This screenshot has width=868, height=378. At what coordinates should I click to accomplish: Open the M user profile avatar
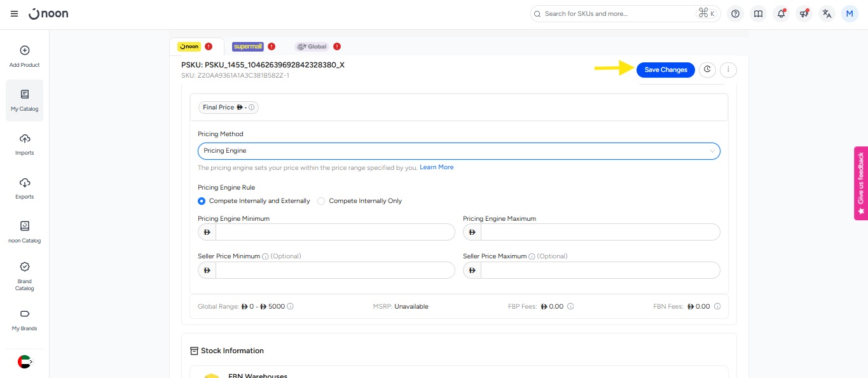click(x=850, y=13)
